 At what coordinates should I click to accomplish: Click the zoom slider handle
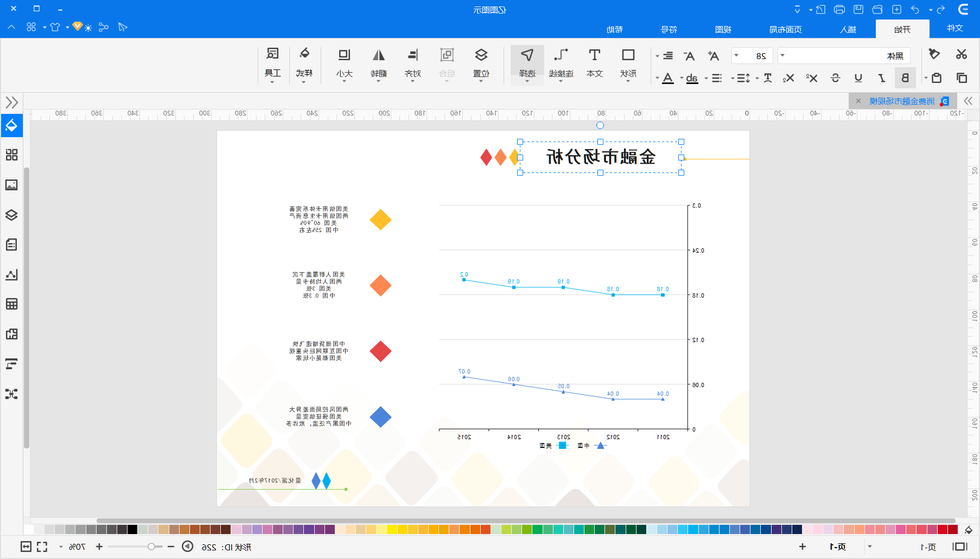tap(151, 547)
